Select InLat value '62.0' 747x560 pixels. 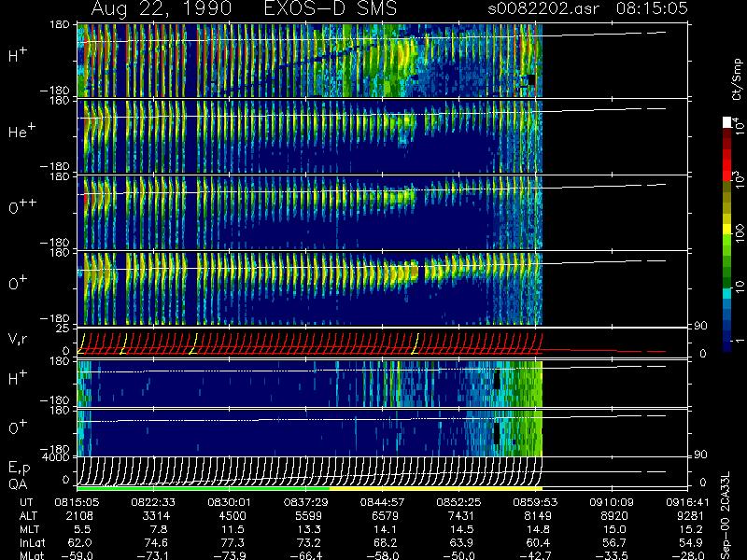point(80,542)
